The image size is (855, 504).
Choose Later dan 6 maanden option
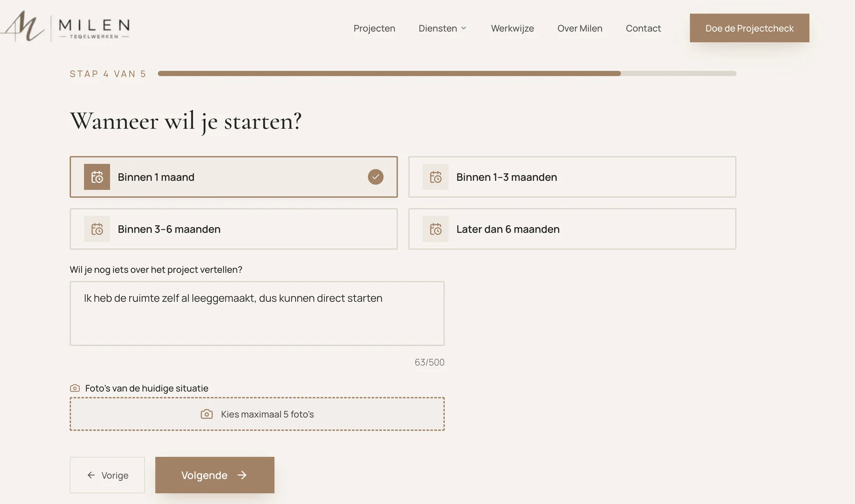(572, 229)
